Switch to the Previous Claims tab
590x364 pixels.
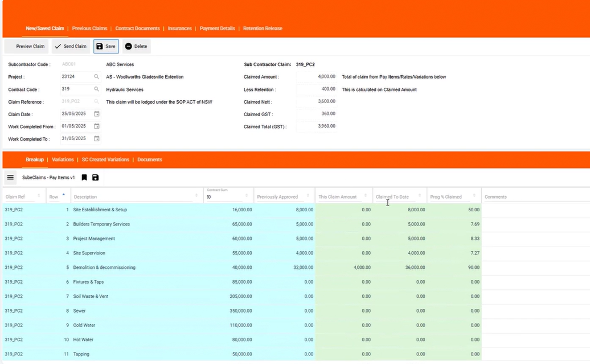click(89, 28)
